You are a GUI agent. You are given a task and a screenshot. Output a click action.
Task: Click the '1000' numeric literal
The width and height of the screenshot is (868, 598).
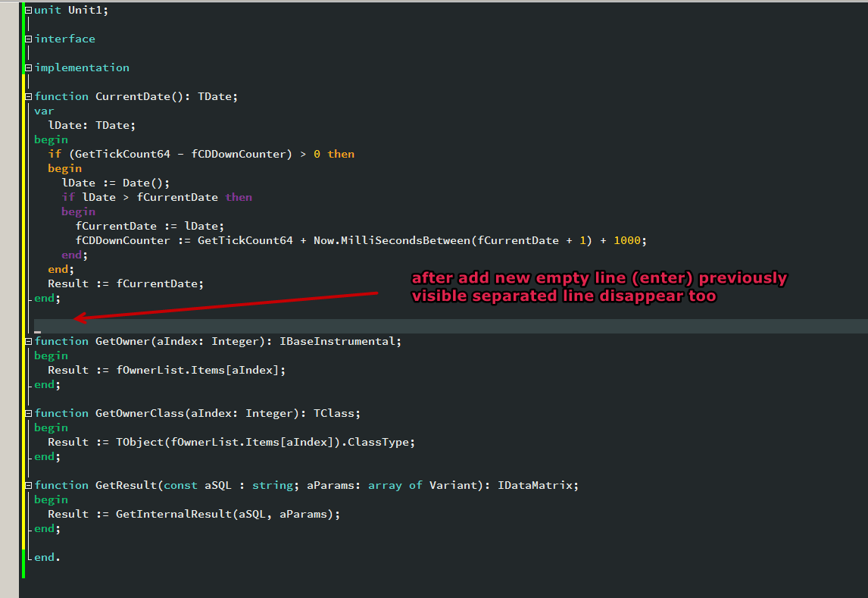627,240
